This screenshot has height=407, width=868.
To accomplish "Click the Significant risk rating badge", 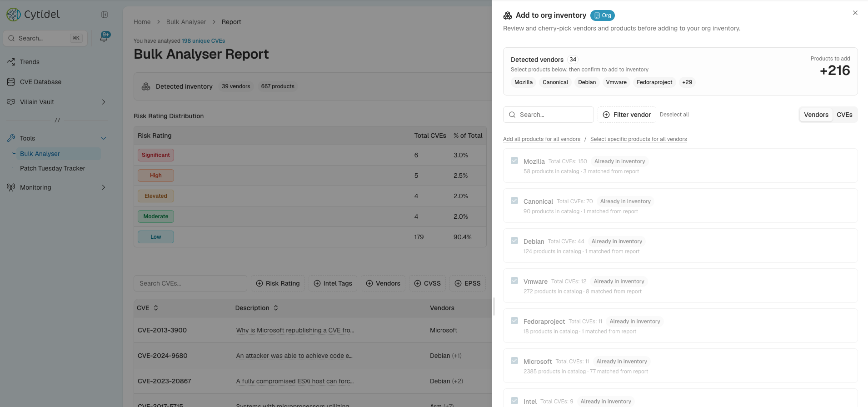I will point(156,155).
